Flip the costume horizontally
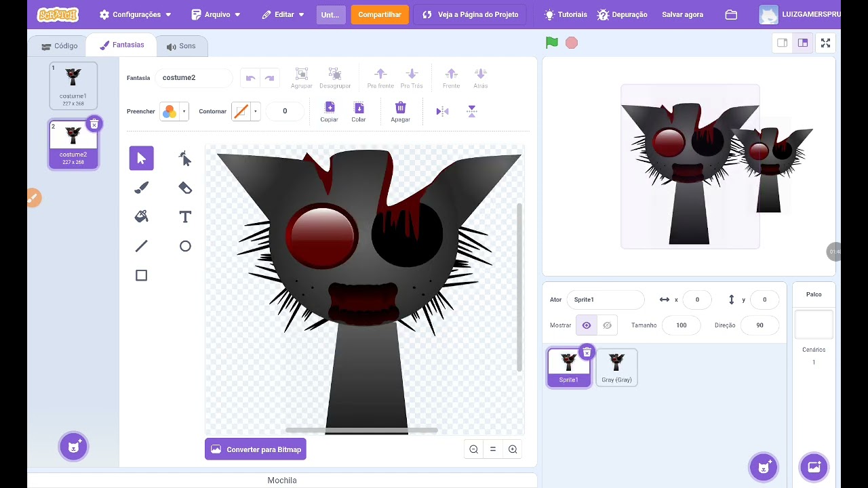This screenshot has height=488, width=868. coord(442,111)
